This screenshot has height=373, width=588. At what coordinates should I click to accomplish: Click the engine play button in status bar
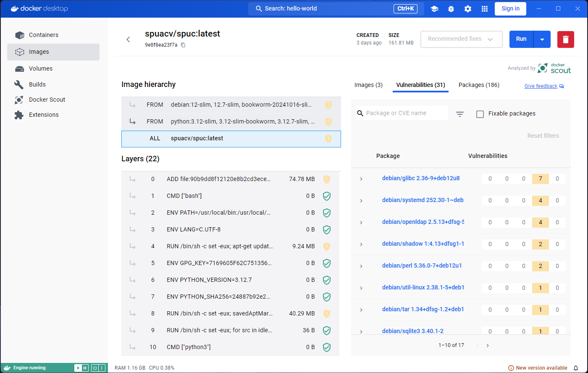(x=78, y=368)
